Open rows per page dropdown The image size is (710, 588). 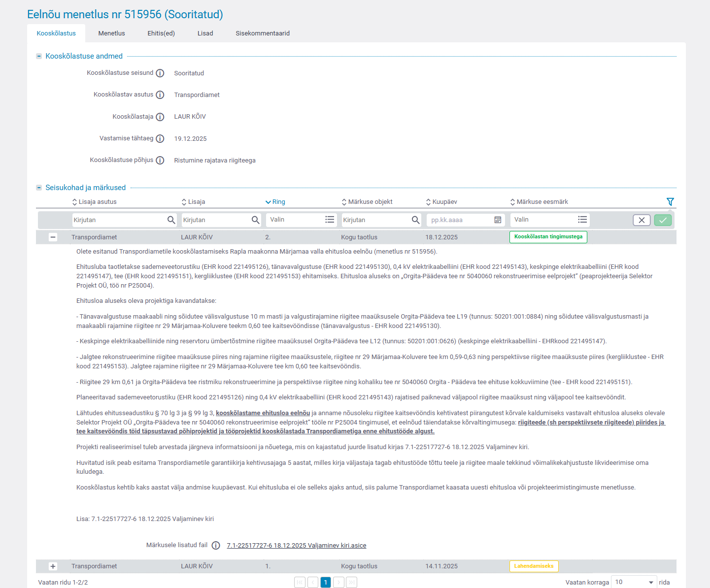coord(634,582)
